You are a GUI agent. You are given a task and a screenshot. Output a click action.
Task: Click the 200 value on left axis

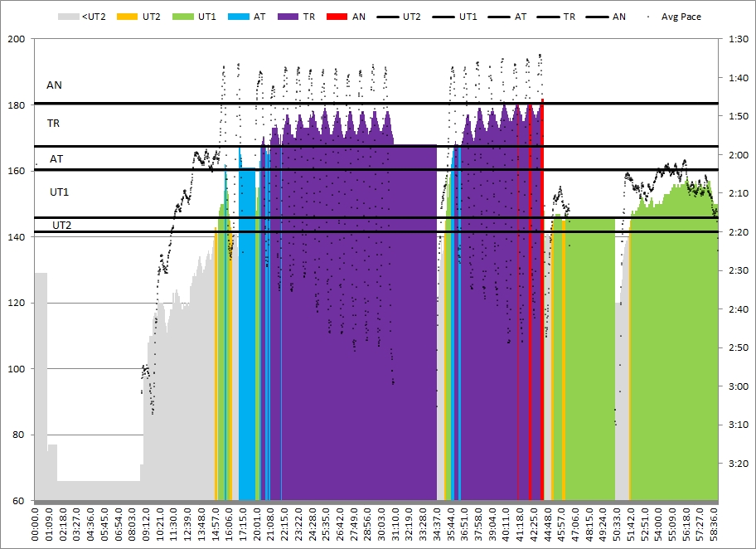[17, 38]
